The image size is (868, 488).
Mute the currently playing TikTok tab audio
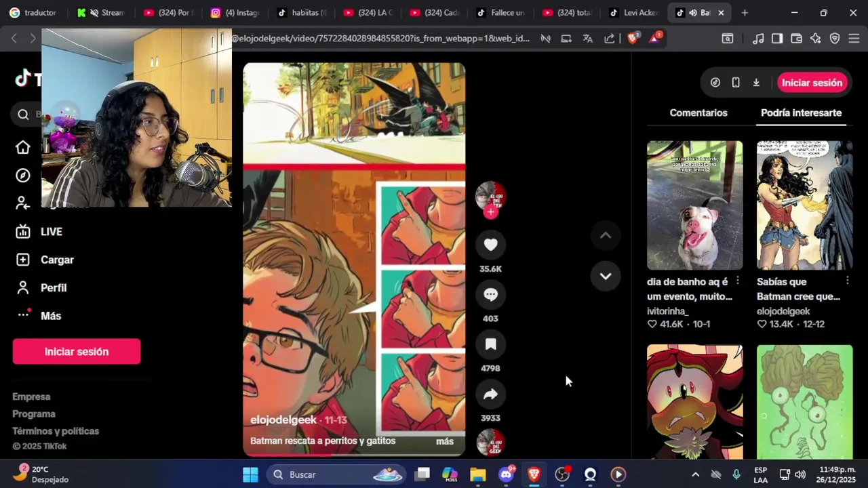coord(693,13)
